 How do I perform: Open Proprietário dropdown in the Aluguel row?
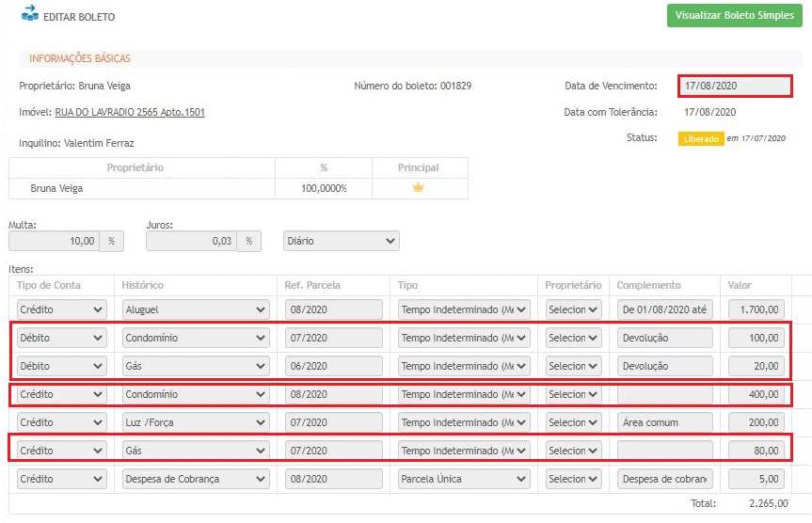click(573, 309)
